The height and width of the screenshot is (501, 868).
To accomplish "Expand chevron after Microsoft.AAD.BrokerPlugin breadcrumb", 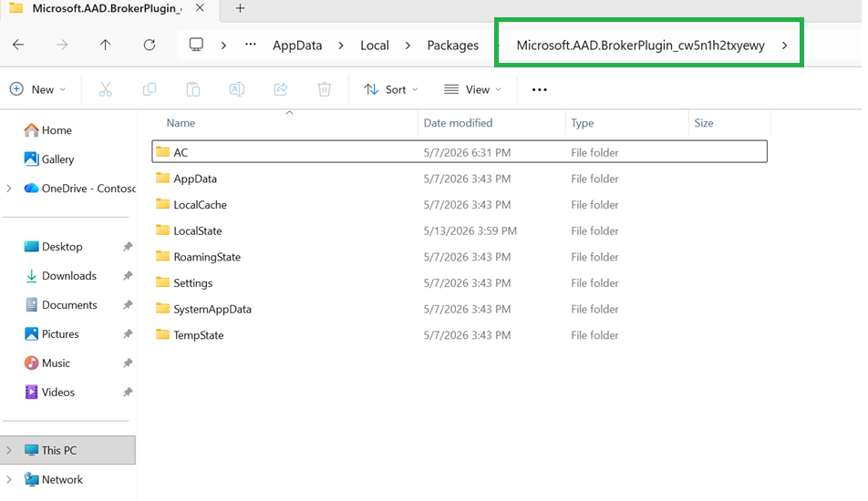I will (x=784, y=46).
